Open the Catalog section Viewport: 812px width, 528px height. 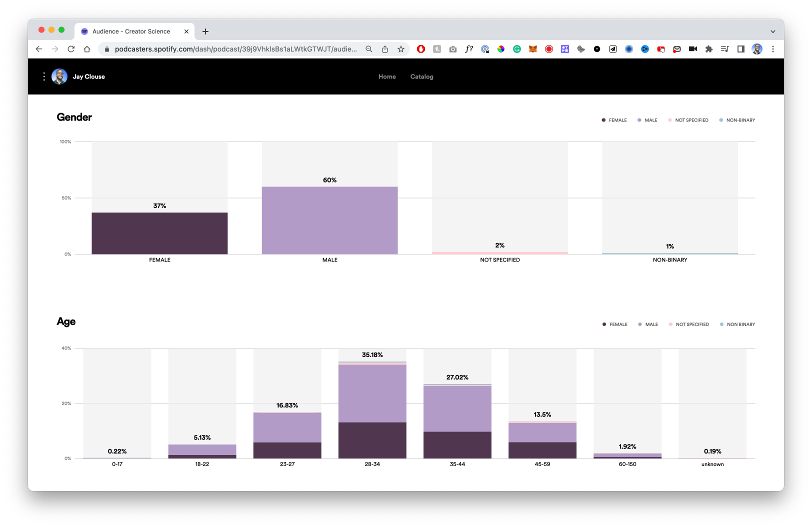(x=422, y=76)
